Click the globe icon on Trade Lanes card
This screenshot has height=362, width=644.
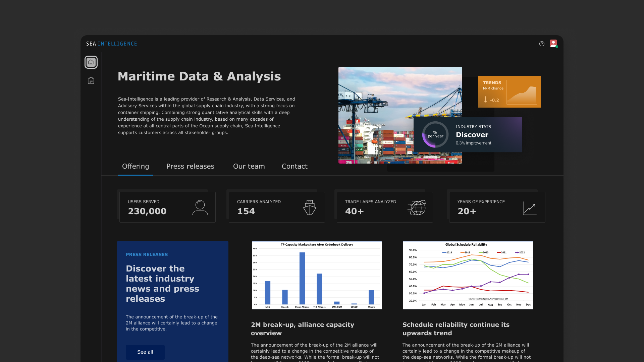(x=417, y=207)
